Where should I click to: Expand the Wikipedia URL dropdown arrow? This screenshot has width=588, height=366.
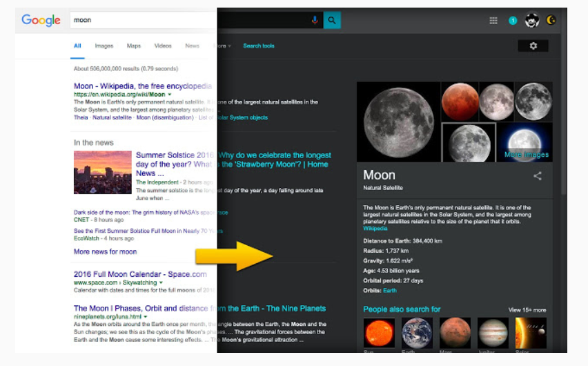tap(170, 95)
